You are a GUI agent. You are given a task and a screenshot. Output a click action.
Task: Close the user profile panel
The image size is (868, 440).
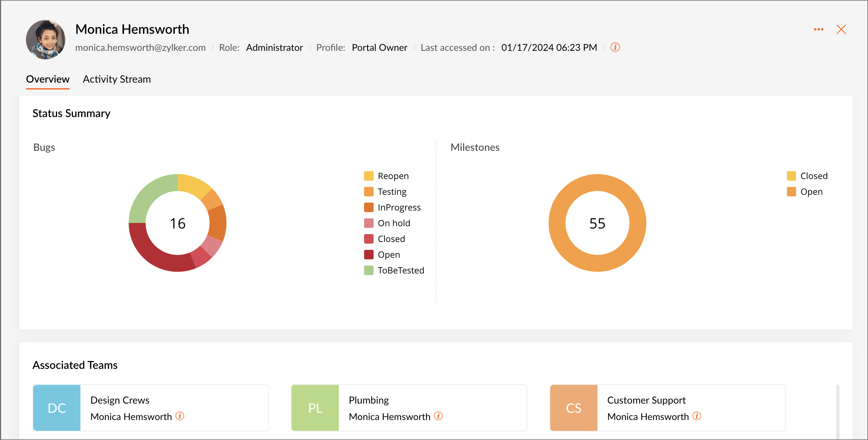pos(841,30)
